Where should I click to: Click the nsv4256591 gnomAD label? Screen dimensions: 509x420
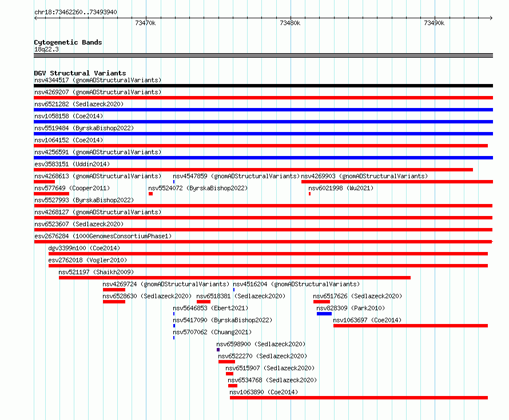coord(98,152)
